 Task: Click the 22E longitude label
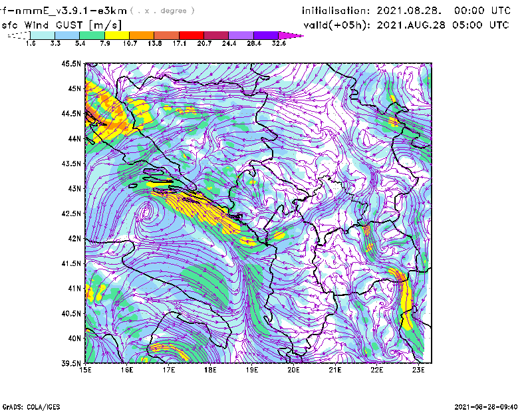tap(377, 370)
